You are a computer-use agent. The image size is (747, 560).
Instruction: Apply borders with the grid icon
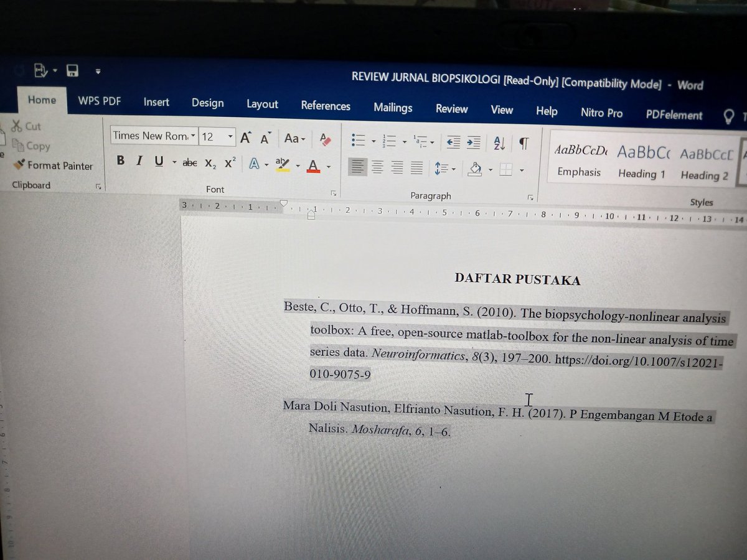[x=506, y=169]
